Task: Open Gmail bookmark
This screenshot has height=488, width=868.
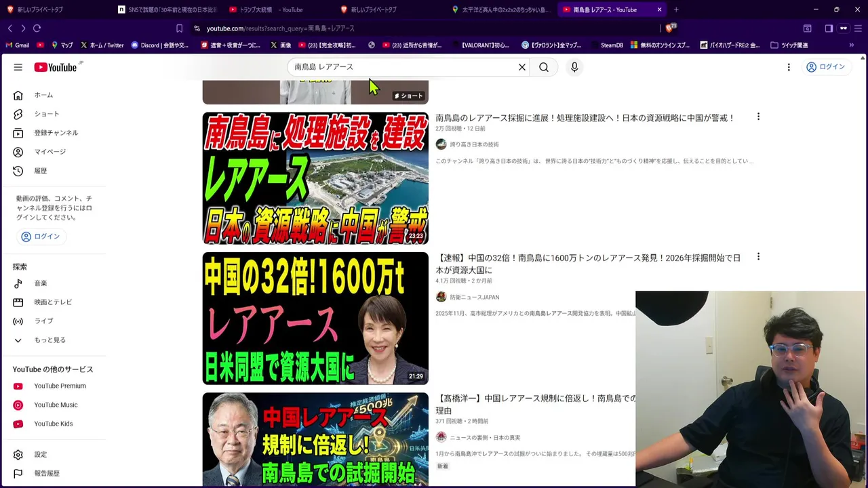Action: (x=17, y=45)
